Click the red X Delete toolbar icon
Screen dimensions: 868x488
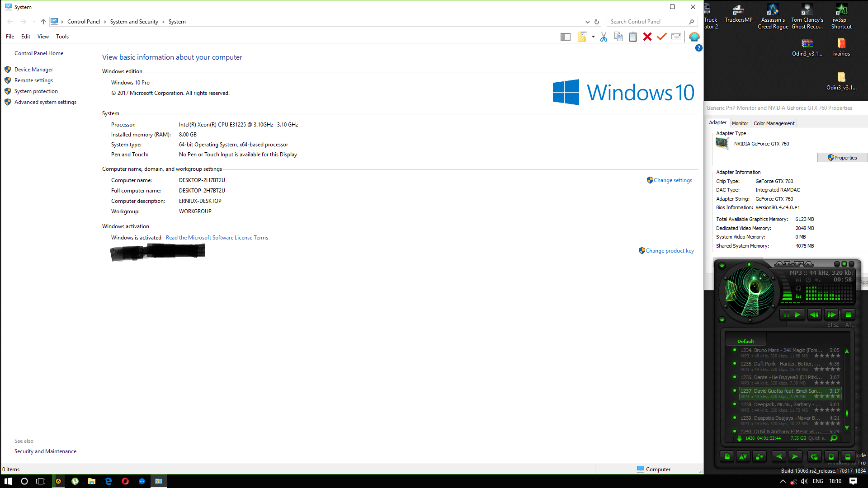pyautogui.click(x=647, y=37)
